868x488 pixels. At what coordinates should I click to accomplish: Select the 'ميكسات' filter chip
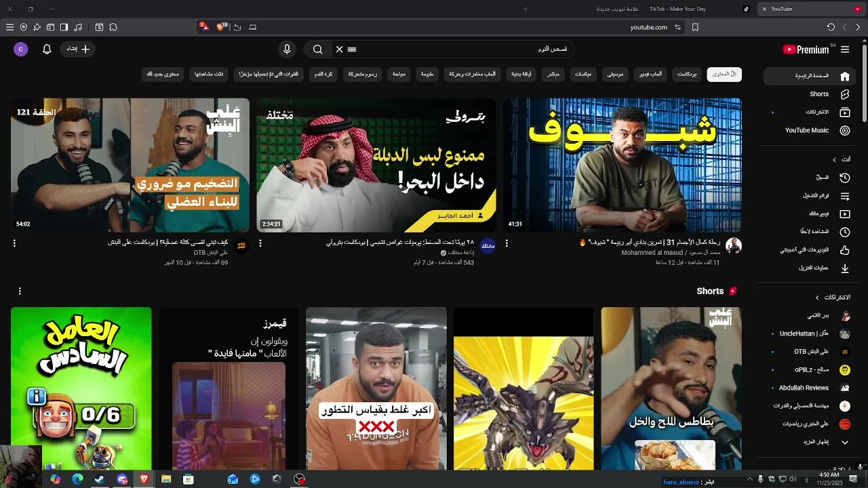583,75
